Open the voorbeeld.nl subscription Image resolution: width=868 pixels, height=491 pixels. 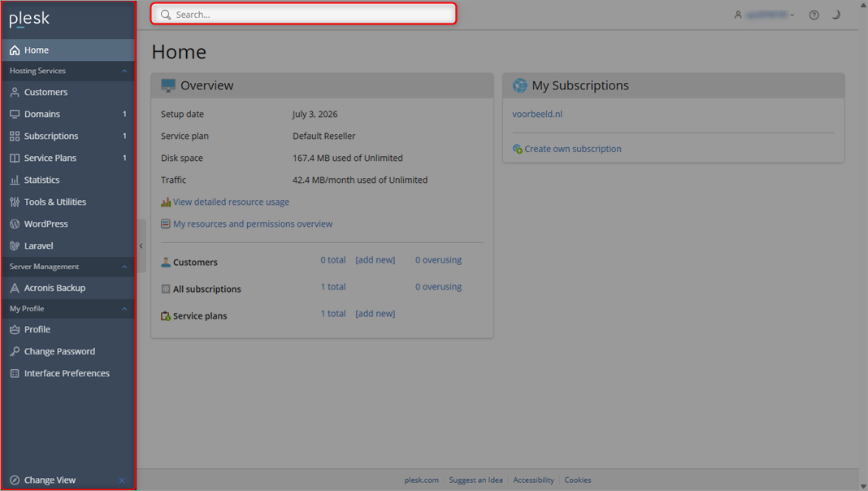coord(537,114)
